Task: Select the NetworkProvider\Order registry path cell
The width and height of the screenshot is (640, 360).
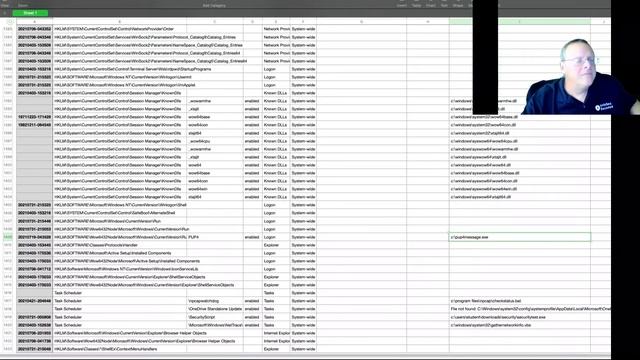Action: [120, 29]
